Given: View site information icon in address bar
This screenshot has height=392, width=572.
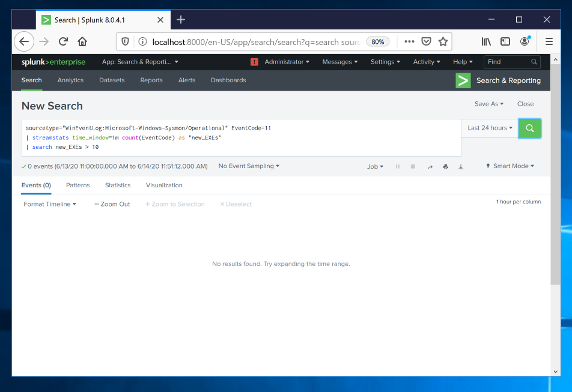Looking at the screenshot, I should point(142,41).
